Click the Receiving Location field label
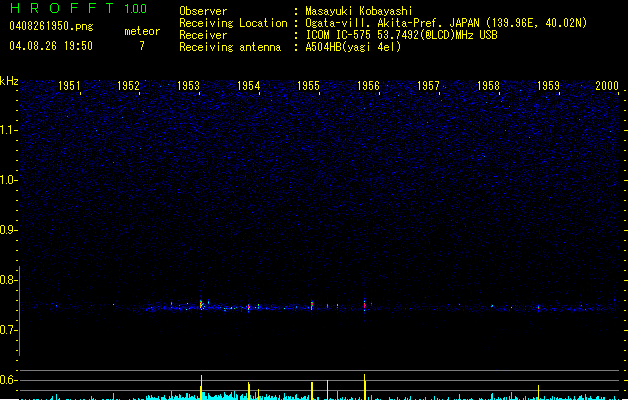629x400 pixels. pyautogui.click(x=233, y=23)
